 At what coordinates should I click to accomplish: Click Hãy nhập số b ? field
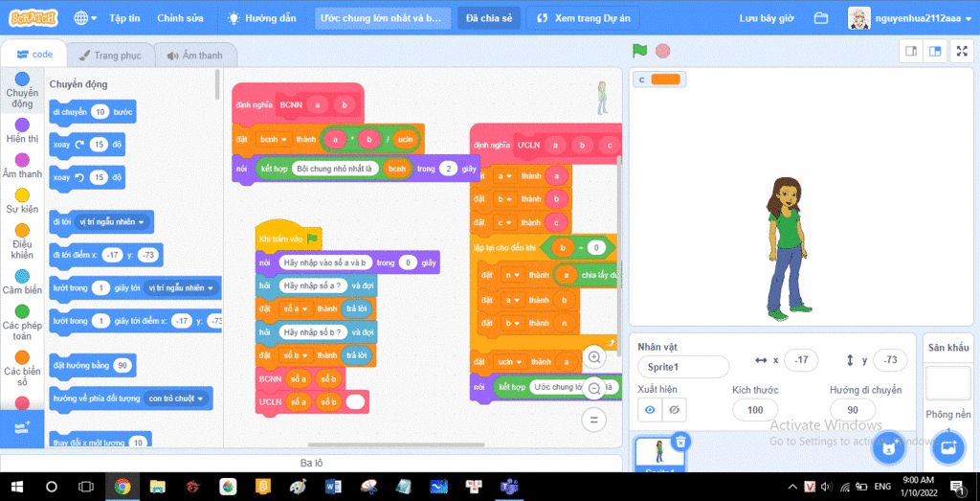coord(313,332)
